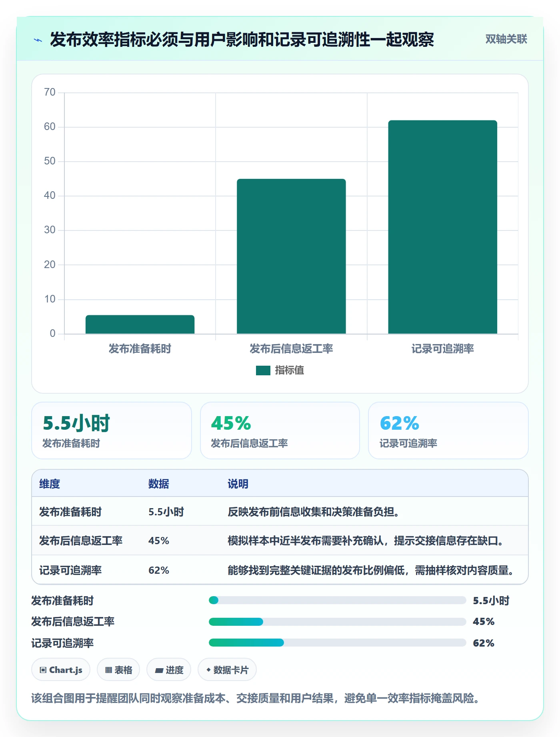Image resolution: width=560 pixels, height=737 pixels.
Task: Toggle the 指标值 legend label
Action: coord(290,371)
